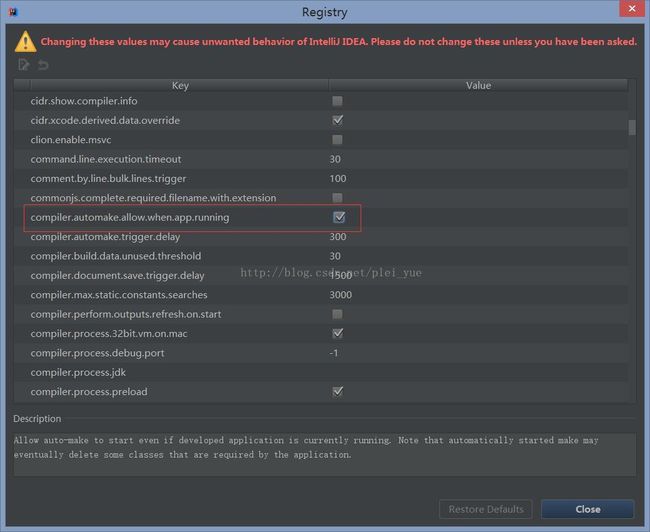Screen dimensions: 650x532
Task: Select the compiler.document.save.trigger.delay key
Action: 117,275
